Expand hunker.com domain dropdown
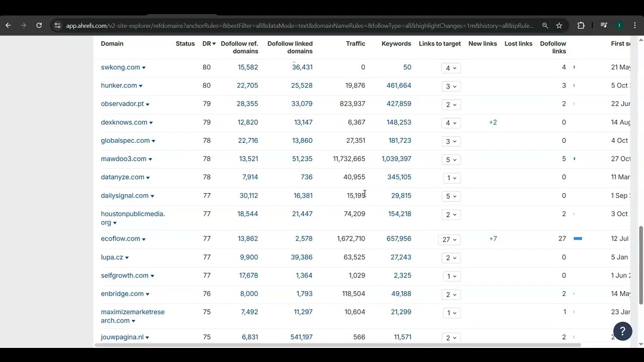This screenshot has height=362, width=644. 140,86
